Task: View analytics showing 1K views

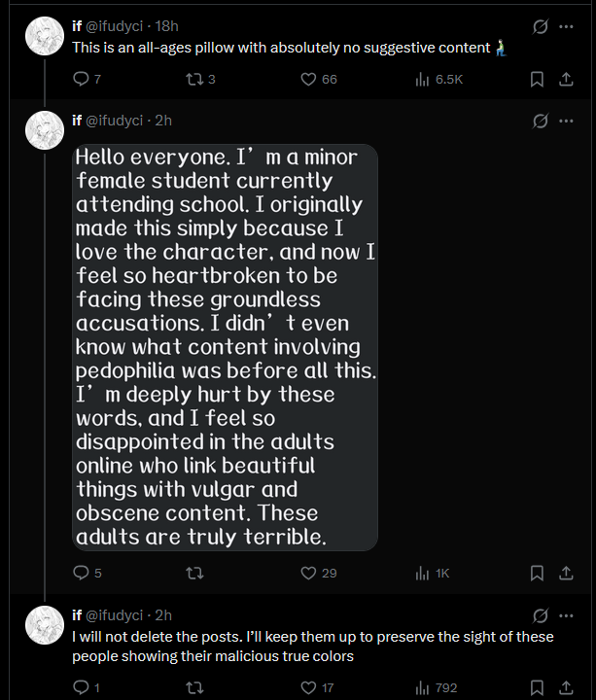Action: click(x=423, y=573)
